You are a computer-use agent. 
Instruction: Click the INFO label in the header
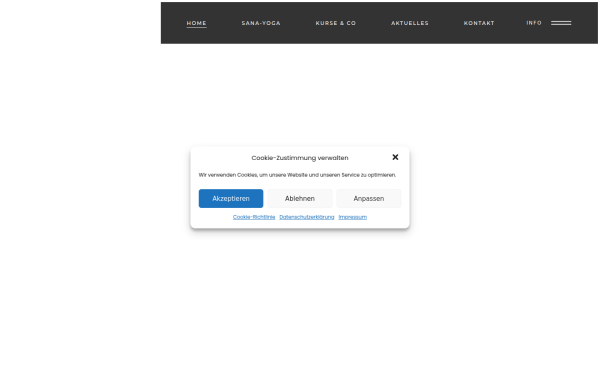533,23
